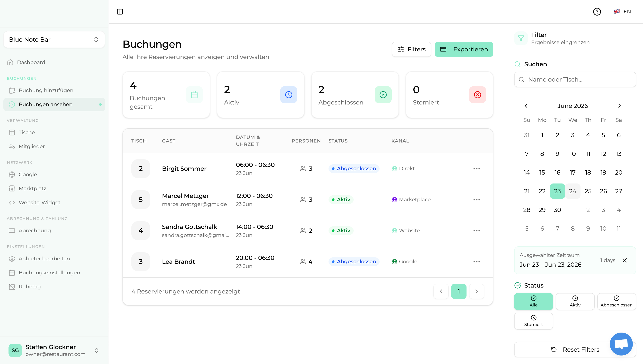This screenshot has width=643, height=364.
Task: Click the red X icon on Storniert card
Action: tap(477, 95)
